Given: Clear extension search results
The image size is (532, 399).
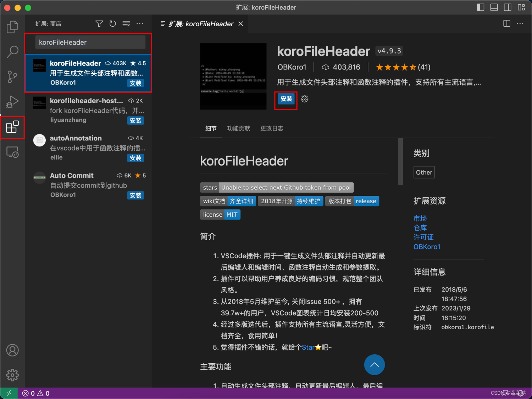Looking at the screenshot, I should [126, 24].
